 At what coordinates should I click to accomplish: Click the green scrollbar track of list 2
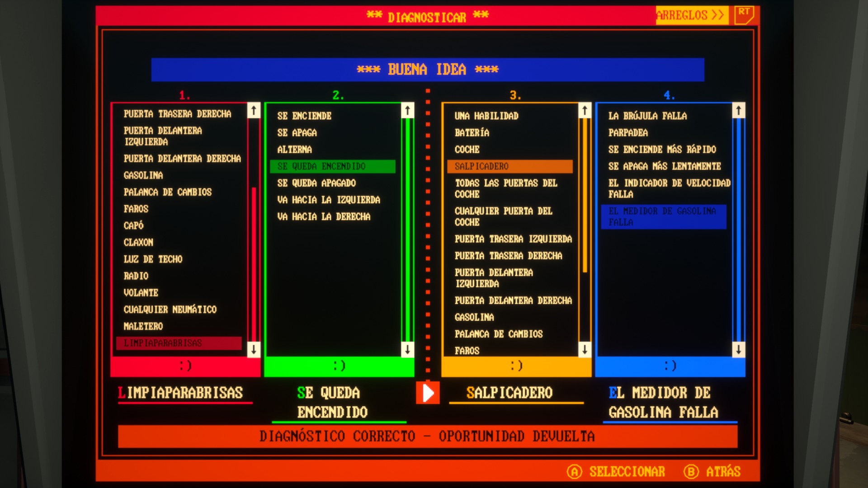pyautogui.click(x=407, y=230)
